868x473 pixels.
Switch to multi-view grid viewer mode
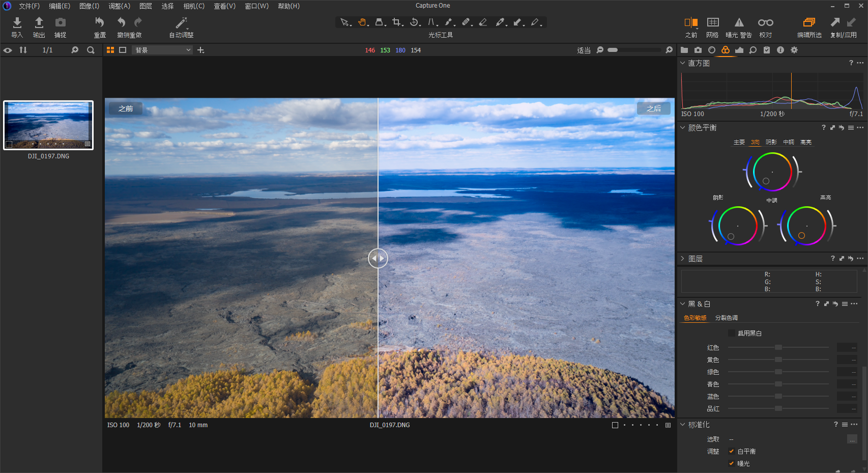(110, 50)
